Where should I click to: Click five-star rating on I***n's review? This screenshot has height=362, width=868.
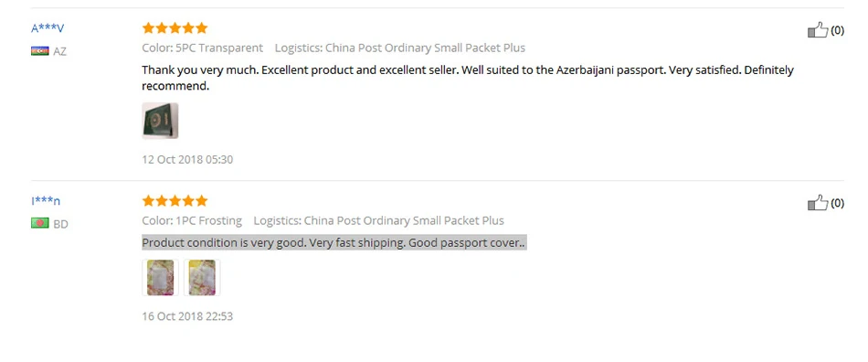(175, 200)
